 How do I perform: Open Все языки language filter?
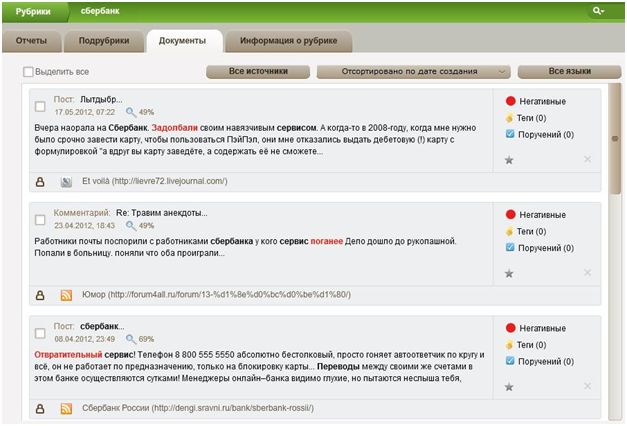(569, 72)
